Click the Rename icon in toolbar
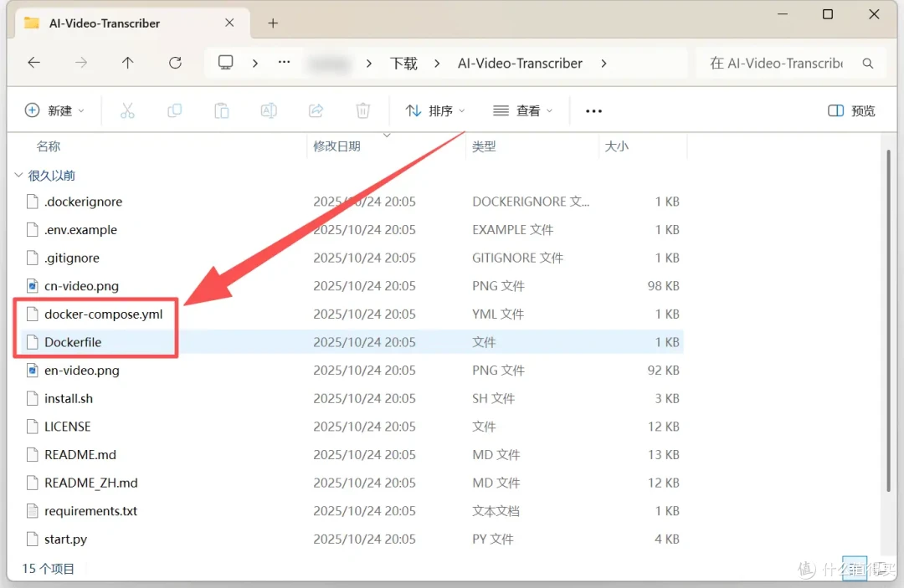The height and width of the screenshot is (588, 904). click(269, 110)
